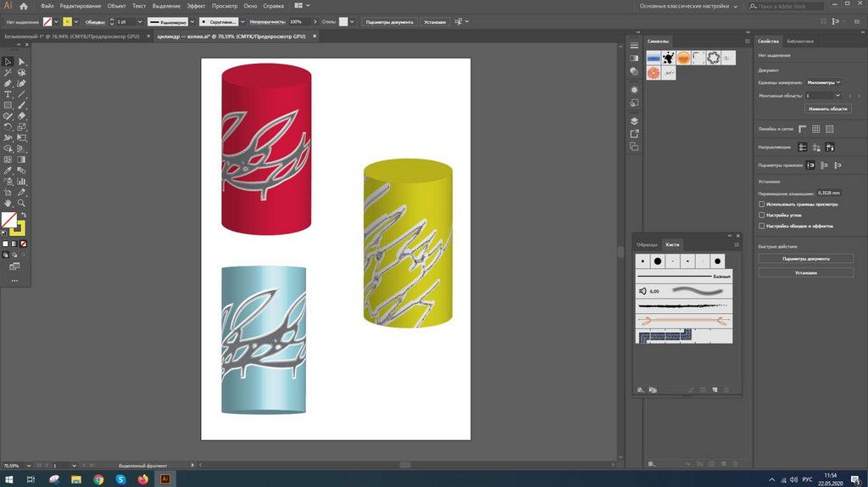Select the Zoom magnifier tool
868x487 pixels.
click(x=21, y=203)
